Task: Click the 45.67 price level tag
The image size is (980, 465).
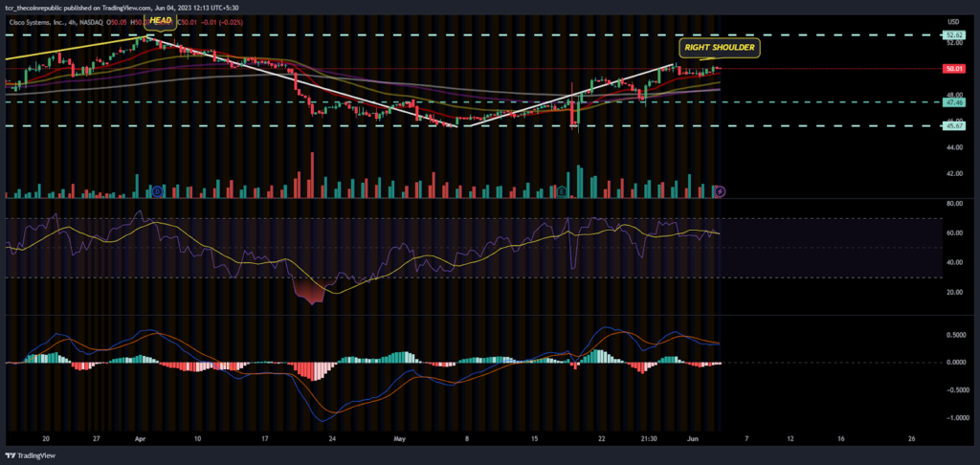Action: tap(954, 125)
